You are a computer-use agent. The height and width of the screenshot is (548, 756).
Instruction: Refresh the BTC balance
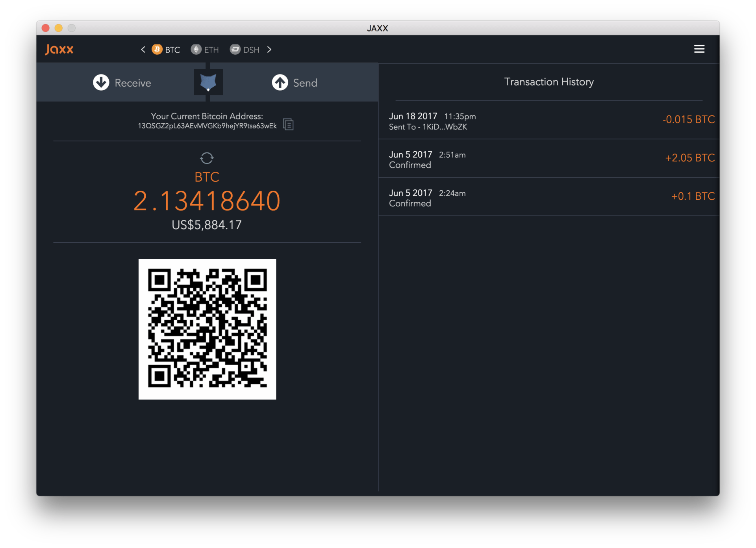click(x=207, y=158)
